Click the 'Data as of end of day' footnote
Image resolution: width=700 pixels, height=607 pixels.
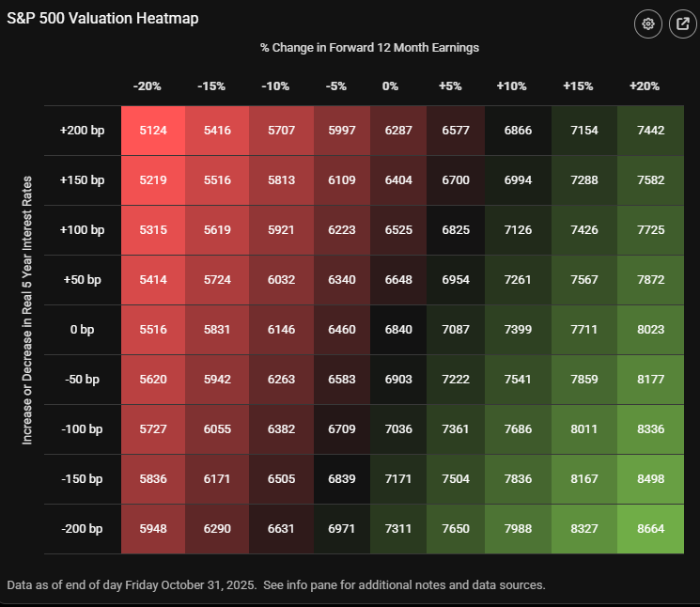click(x=276, y=585)
